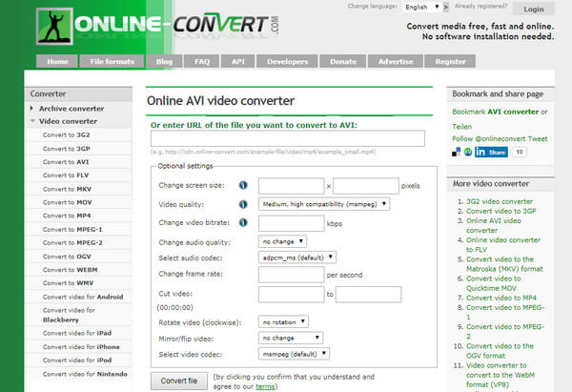Click the StumbleUpon share icon
572x392 pixels.
coord(468,152)
